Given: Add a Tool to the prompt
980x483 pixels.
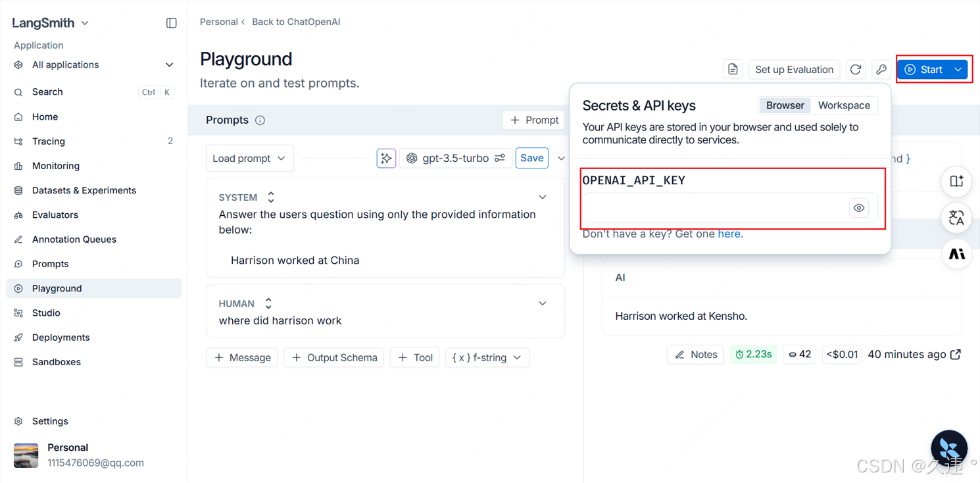Looking at the screenshot, I should [415, 357].
